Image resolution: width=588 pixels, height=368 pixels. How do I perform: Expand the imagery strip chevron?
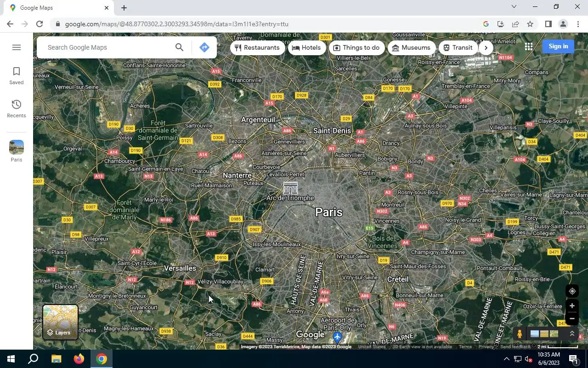point(572,334)
